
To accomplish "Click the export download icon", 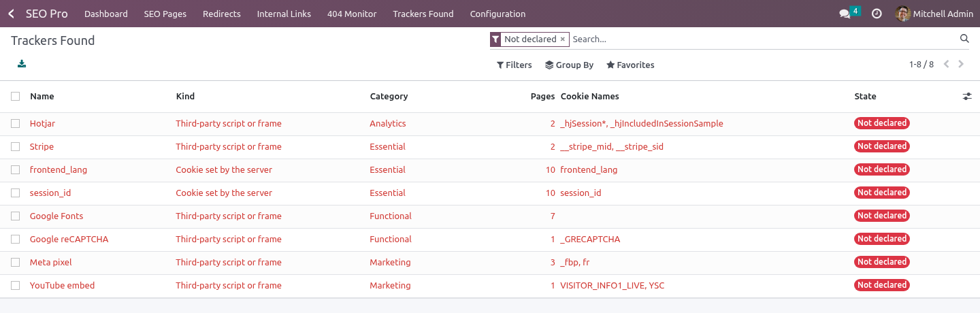I will [x=22, y=64].
